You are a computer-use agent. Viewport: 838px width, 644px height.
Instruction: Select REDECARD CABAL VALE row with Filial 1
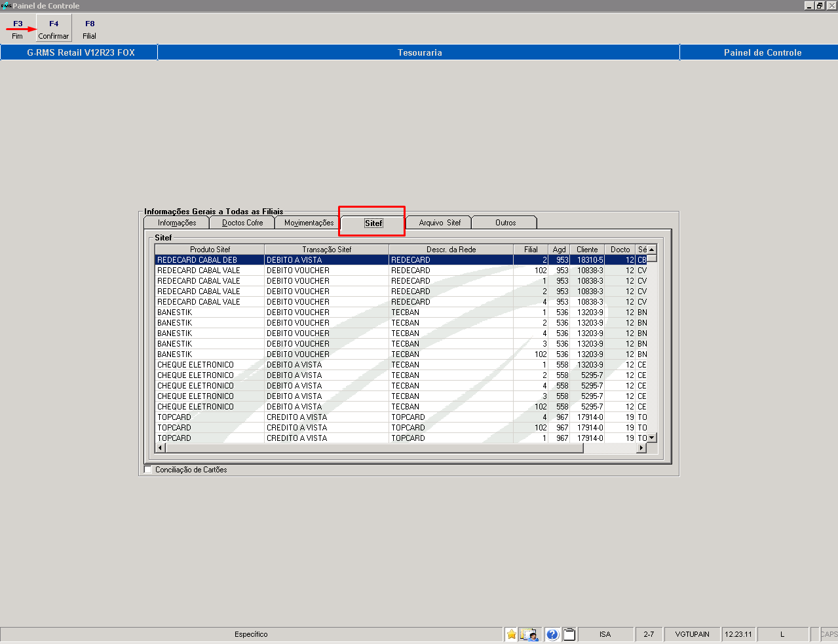click(400, 280)
